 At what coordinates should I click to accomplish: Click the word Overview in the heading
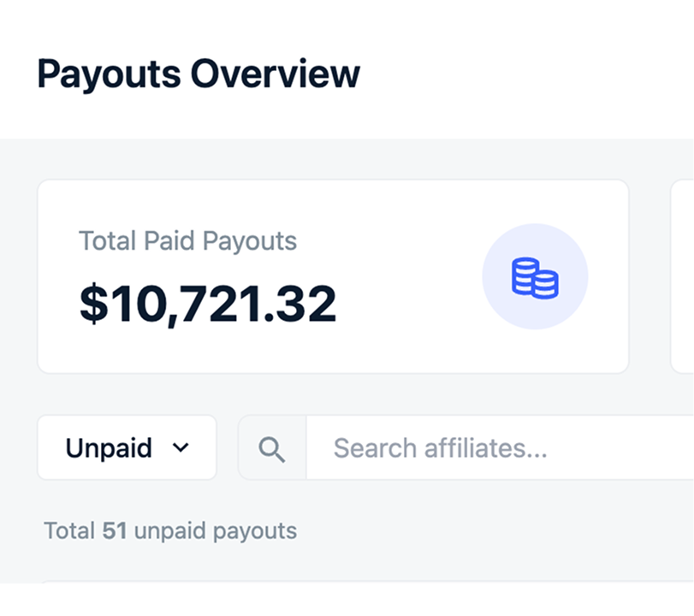pos(275,74)
